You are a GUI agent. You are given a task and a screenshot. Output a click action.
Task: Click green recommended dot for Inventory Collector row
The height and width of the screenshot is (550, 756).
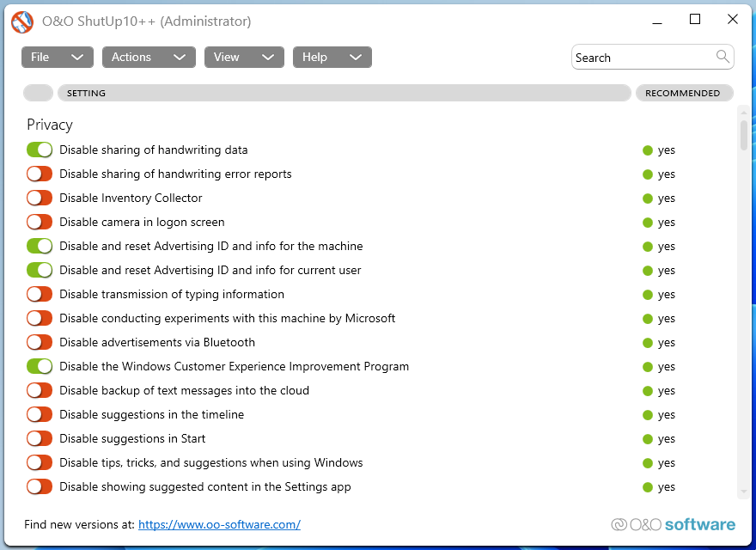coord(648,199)
